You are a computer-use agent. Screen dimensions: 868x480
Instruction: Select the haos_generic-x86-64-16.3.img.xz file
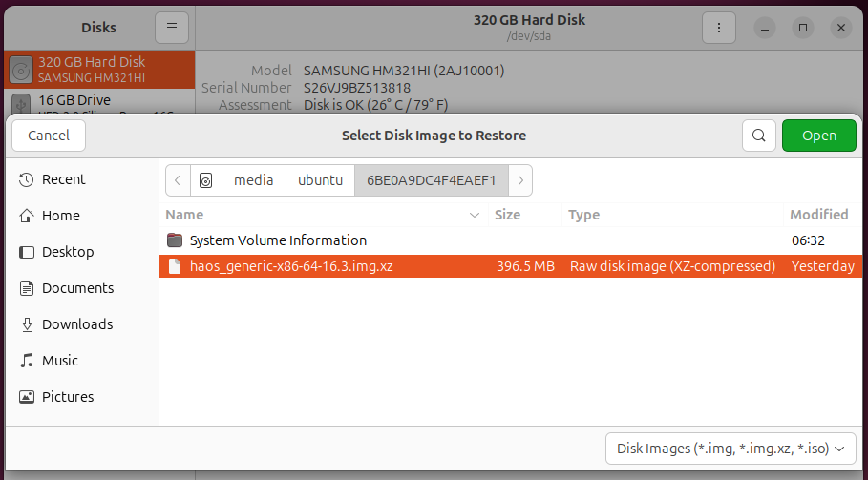pyautogui.click(x=291, y=266)
